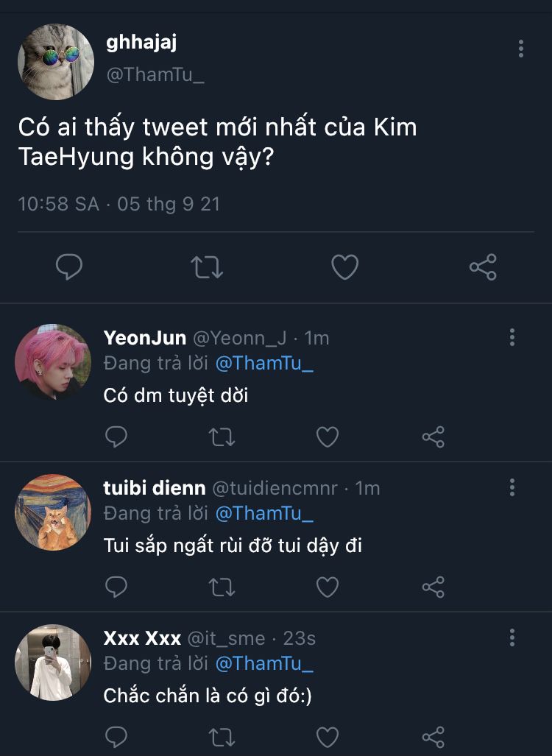Screen dimensions: 552x756
Task: Open three-dot menu on tuibi dienn's reply
Action: (512, 487)
